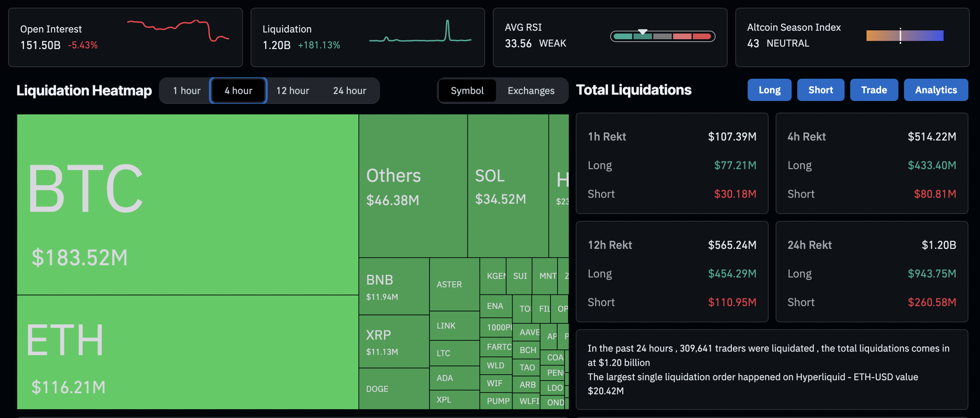Viewport: 980px width, 418px height.
Task: Click the Long button
Action: (769, 90)
